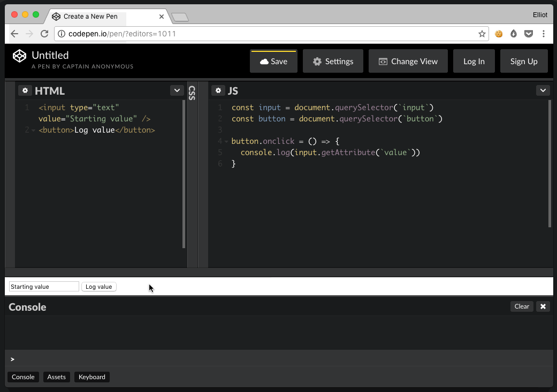557x392 pixels.
Task: Expand the HTML editor dropdown chevron
Action: coord(177,90)
